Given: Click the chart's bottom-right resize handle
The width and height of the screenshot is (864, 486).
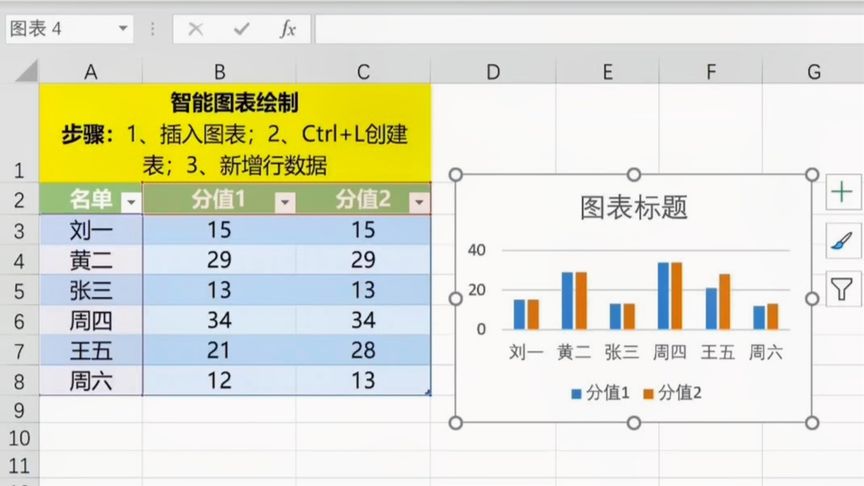Looking at the screenshot, I should click(x=812, y=423).
